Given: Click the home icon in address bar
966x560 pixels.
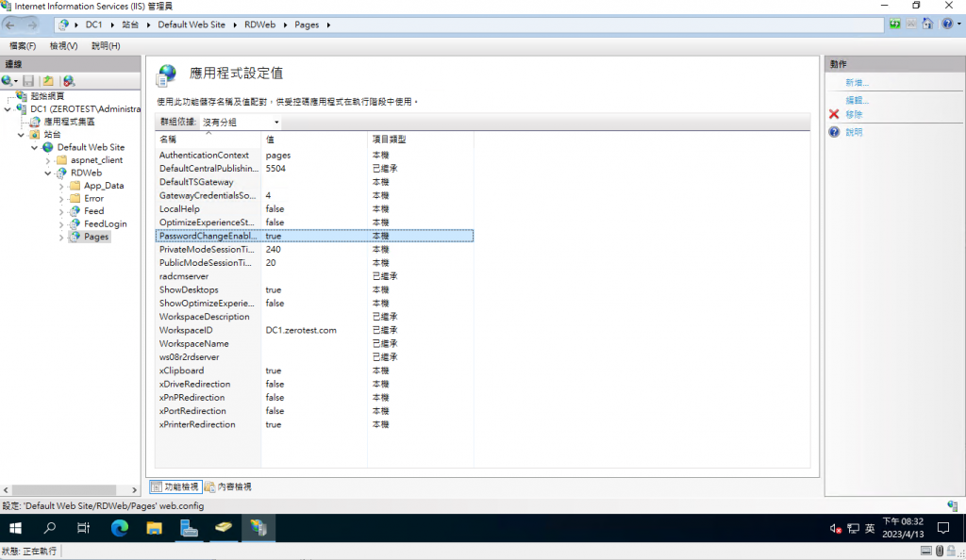Looking at the screenshot, I should tap(927, 24).
